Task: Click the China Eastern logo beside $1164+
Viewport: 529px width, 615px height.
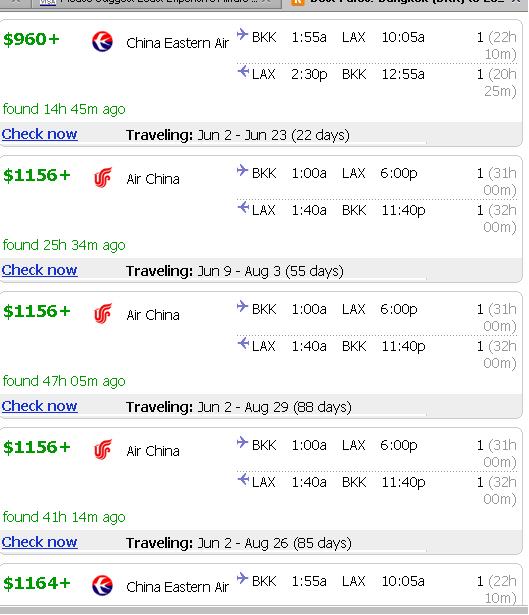Action: [102, 586]
